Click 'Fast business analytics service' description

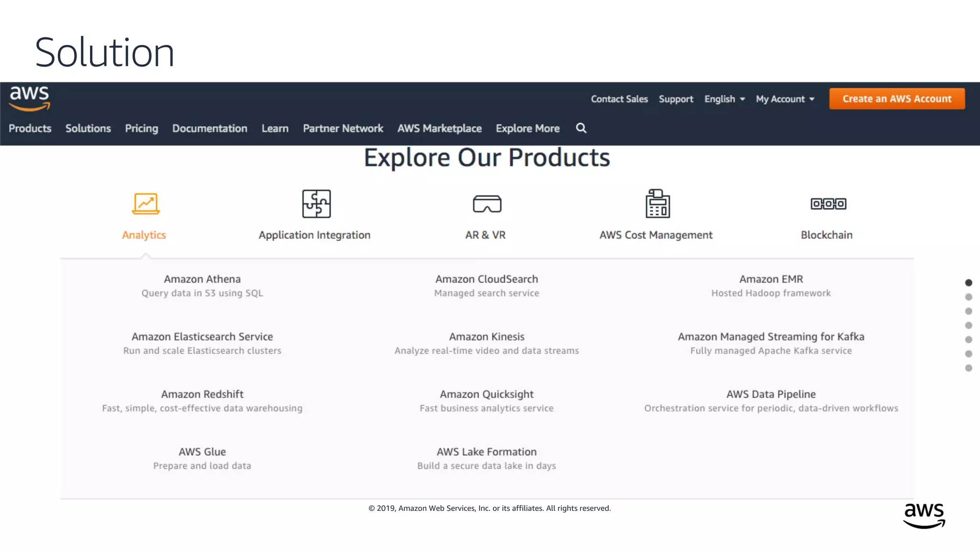[487, 408]
